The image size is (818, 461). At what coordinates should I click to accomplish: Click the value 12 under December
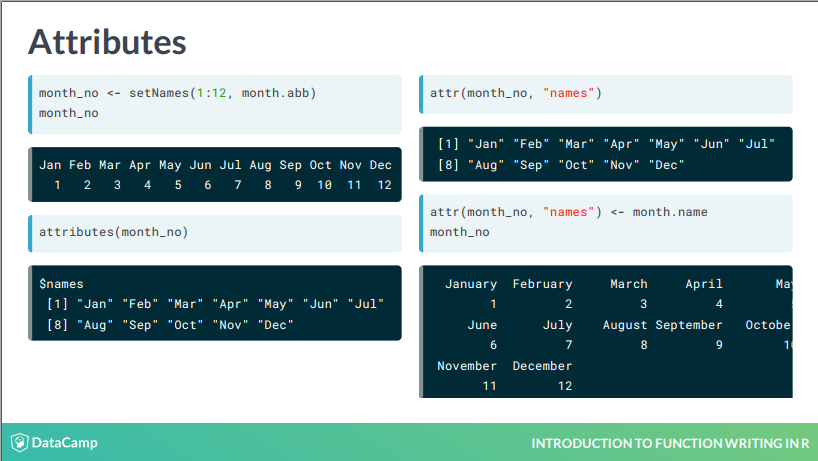coord(565,386)
